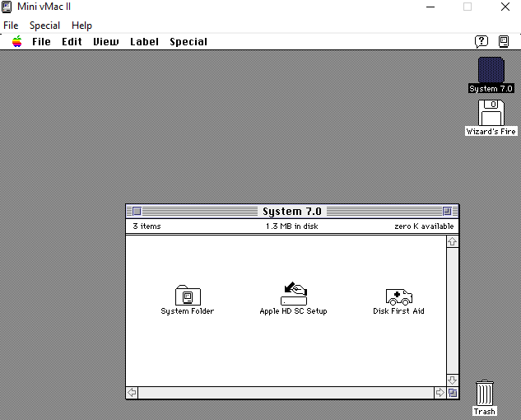Open Mini vMac's File menu
The height and width of the screenshot is (420, 521).
(11, 26)
